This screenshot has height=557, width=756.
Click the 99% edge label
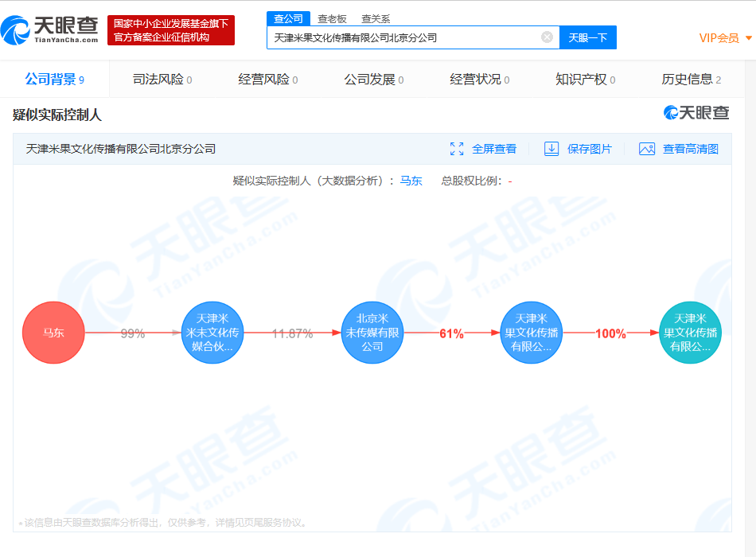click(133, 333)
